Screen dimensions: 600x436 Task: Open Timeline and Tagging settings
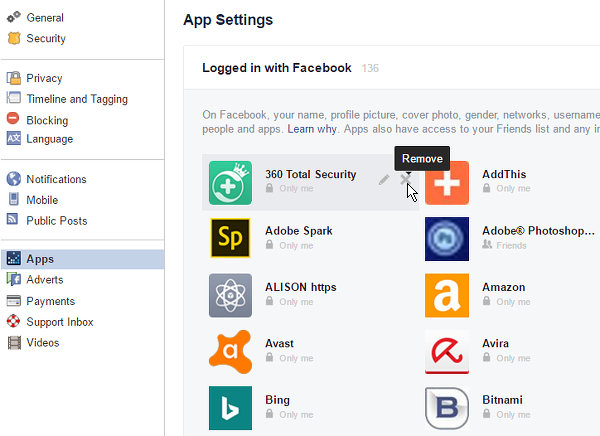(77, 99)
